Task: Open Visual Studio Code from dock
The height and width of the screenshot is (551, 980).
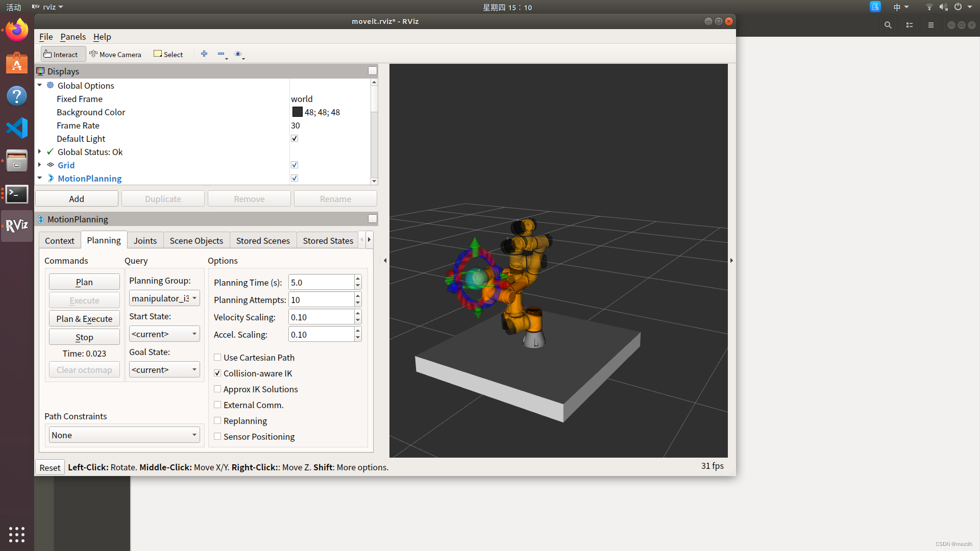Action: [x=17, y=128]
